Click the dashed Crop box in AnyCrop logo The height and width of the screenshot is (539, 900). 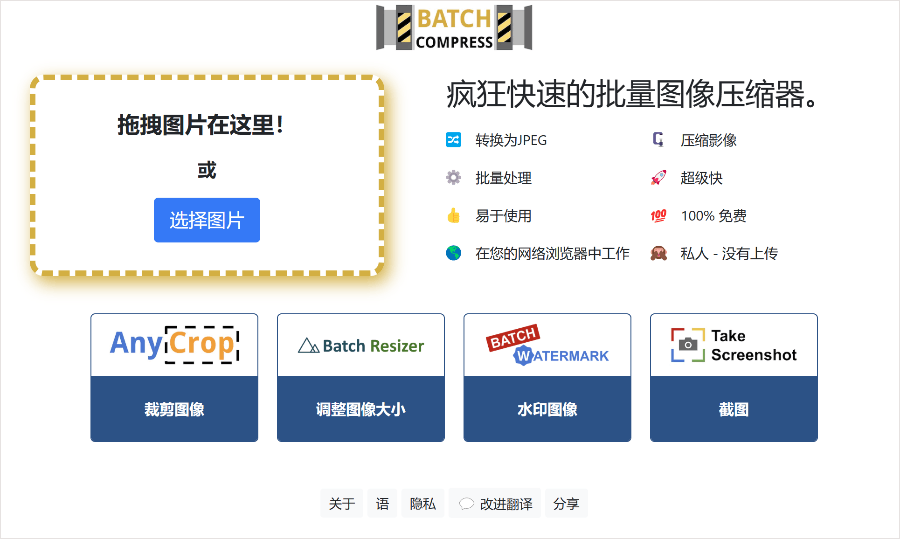pos(201,344)
